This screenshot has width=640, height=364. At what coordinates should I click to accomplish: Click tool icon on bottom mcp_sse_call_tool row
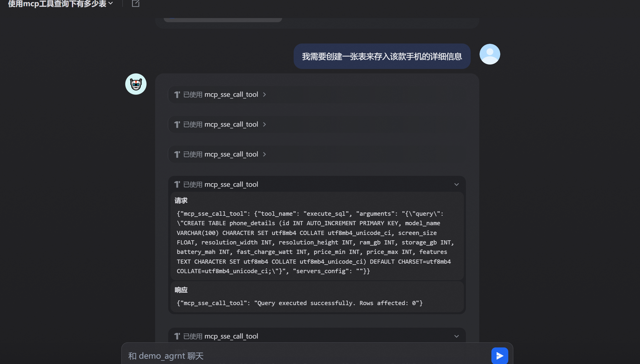177,336
